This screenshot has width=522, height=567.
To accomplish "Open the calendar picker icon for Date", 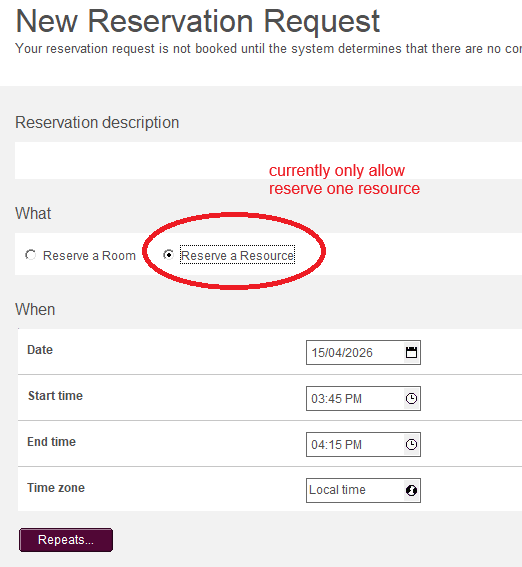I will pyautogui.click(x=411, y=352).
